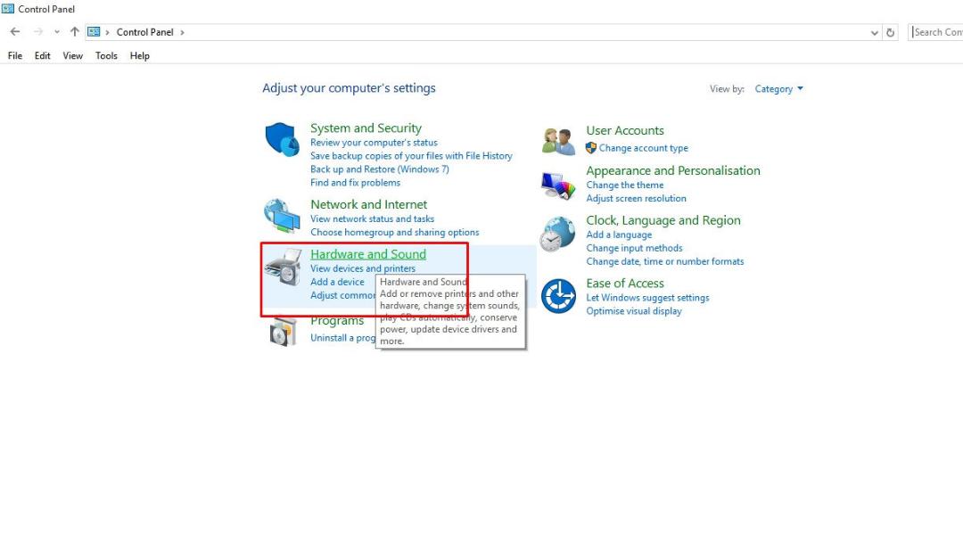Click the up one level arrow

coord(74,32)
